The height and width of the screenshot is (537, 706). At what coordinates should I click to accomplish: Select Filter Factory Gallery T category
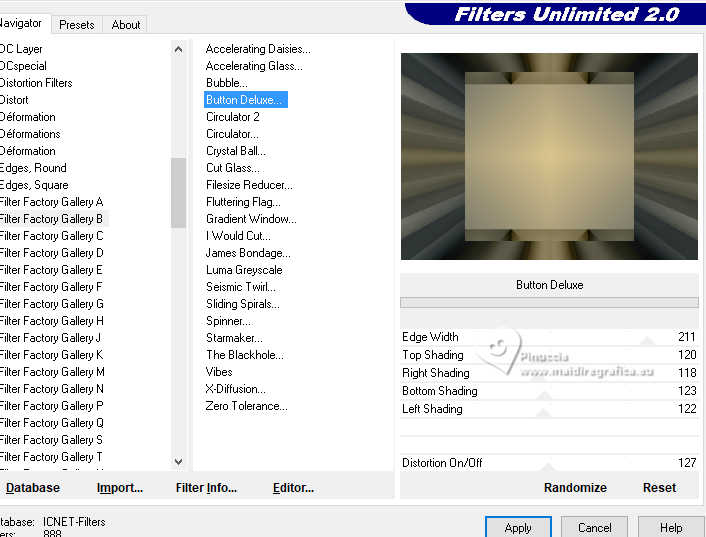(51, 457)
